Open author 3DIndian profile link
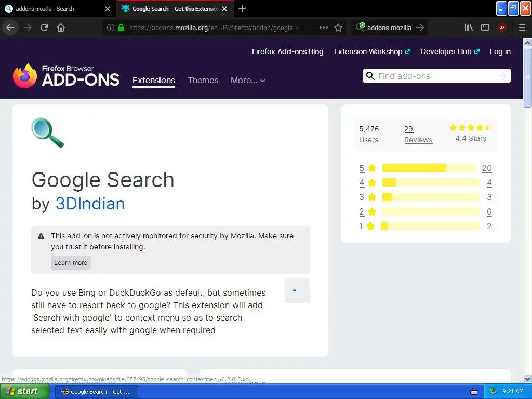This screenshot has width=532, height=399. [x=90, y=204]
